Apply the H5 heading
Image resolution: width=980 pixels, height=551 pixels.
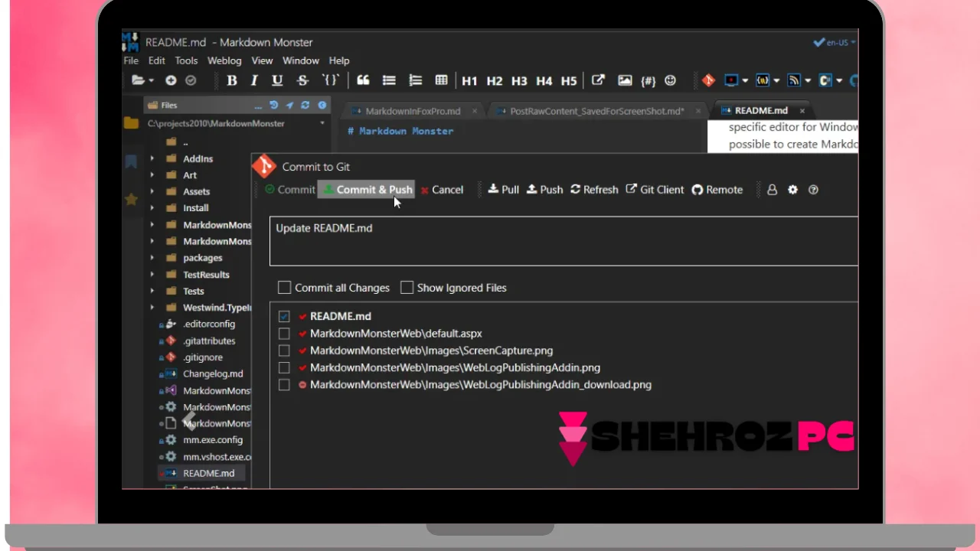click(x=568, y=80)
